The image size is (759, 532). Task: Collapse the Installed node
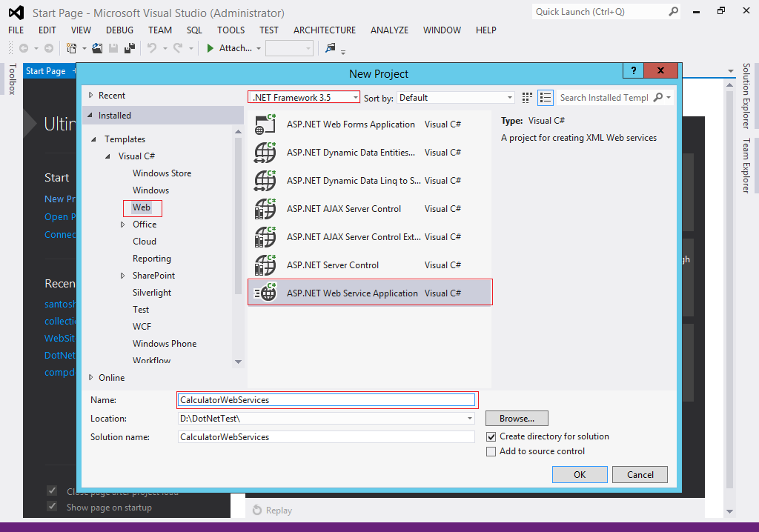pyautogui.click(x=90, y=115)
